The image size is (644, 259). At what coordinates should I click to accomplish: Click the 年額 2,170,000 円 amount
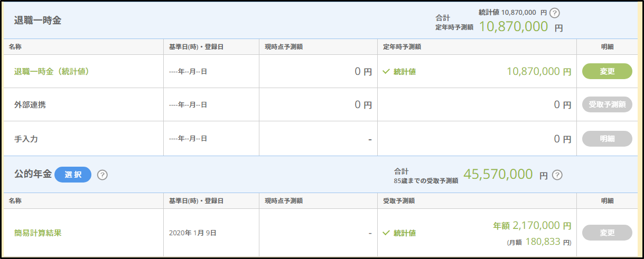(x=532, y=226)
